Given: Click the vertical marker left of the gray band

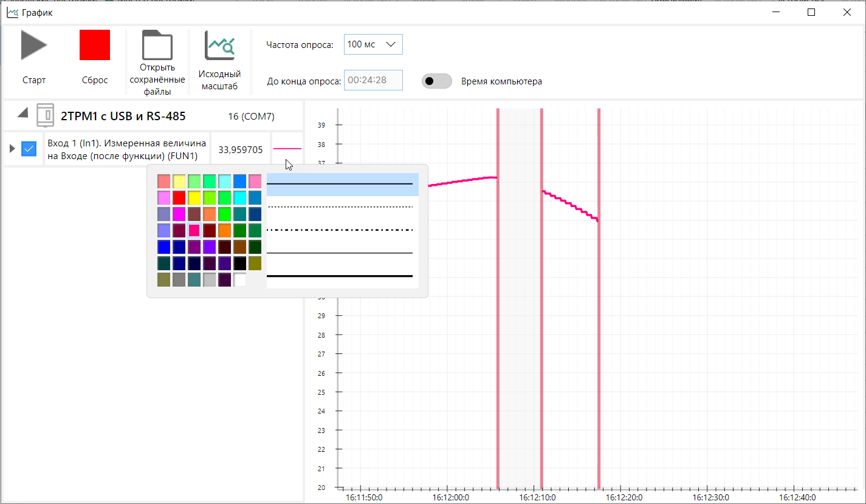Looking at the screenshot, I should pyautogui.click(x=498, y=298).
